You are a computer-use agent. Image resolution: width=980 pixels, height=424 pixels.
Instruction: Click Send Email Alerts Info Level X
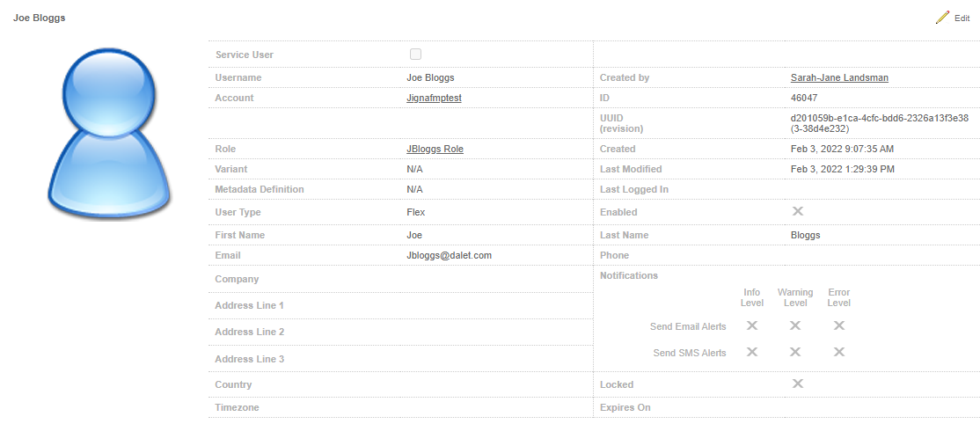(x=752, y=325)
